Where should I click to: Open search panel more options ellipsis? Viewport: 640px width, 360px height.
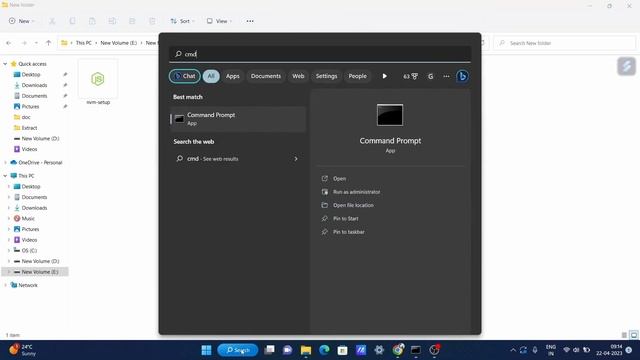pyautogui.click(x=446, y=76)
